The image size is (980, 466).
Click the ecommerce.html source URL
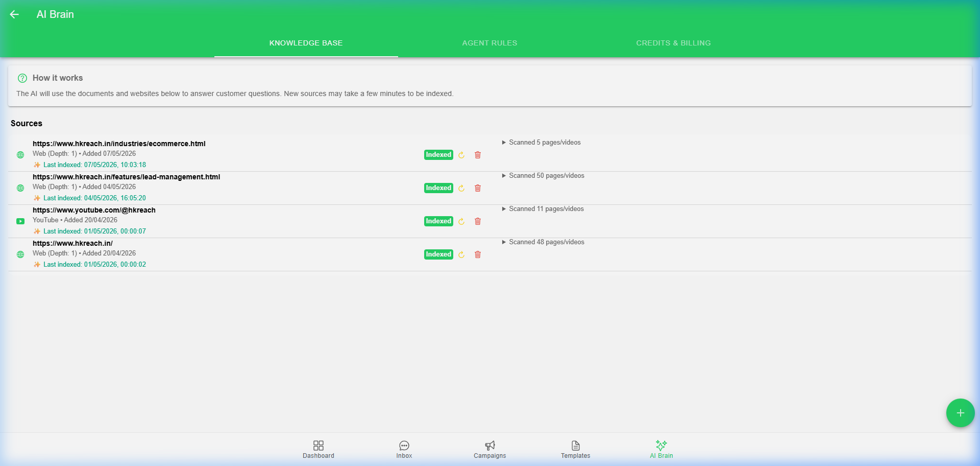[x=119, y=144]
